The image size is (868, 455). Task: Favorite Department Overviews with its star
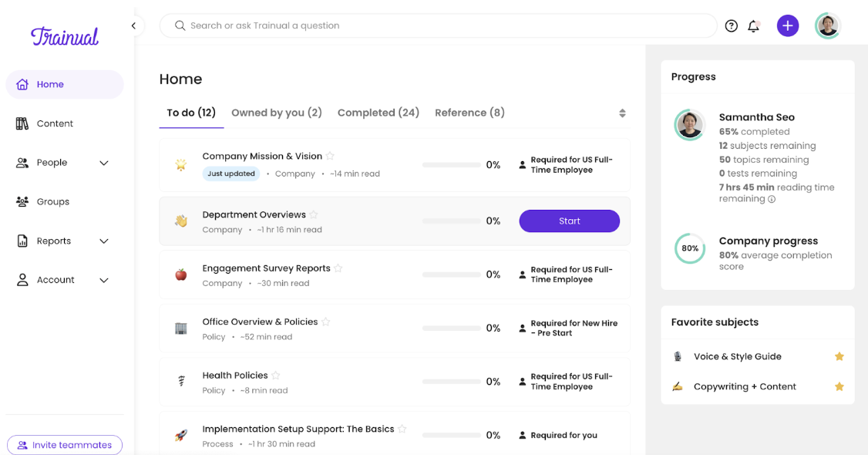tap(314, 214)
